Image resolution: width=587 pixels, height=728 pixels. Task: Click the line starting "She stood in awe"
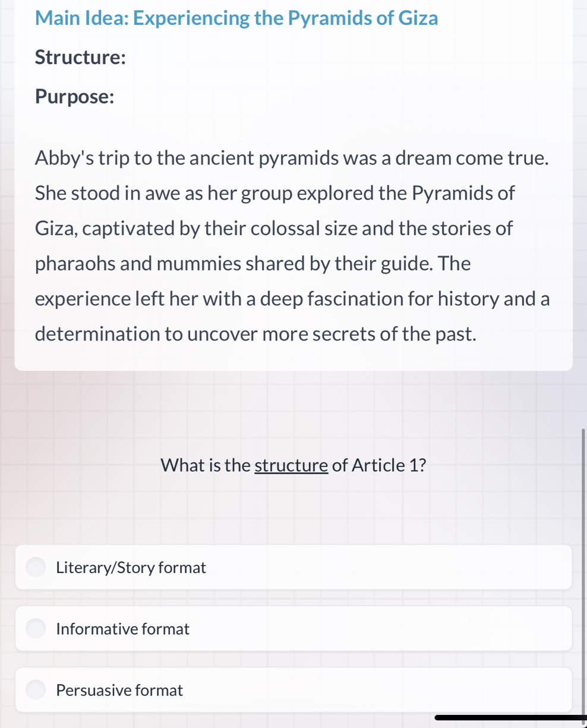click(x=275, y=193)
